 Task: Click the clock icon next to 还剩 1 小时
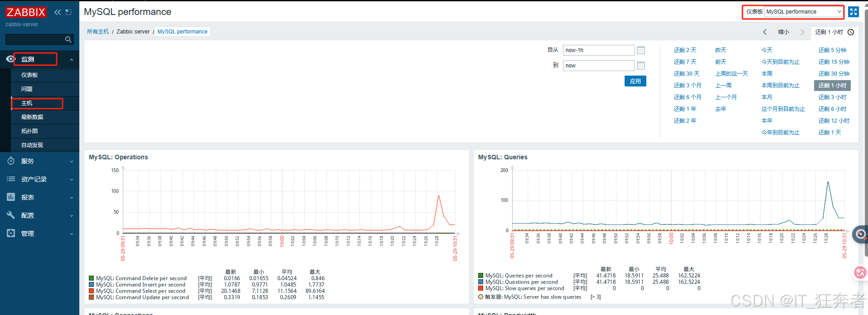(x=851, y=32)
